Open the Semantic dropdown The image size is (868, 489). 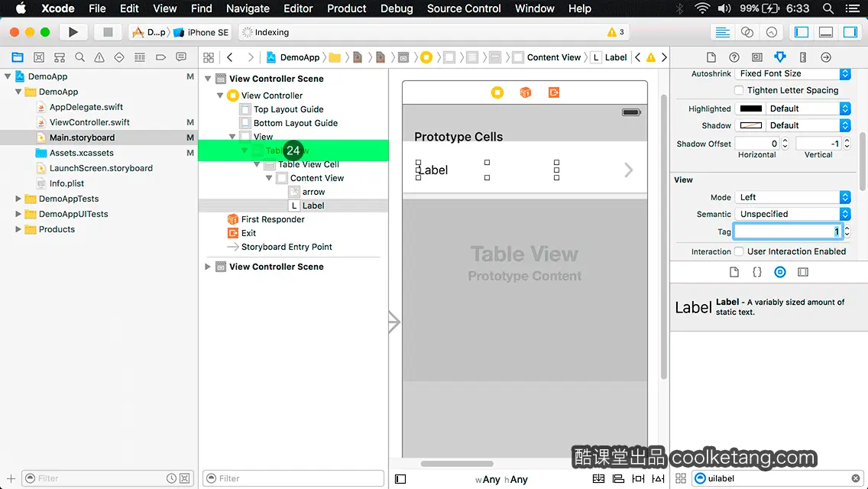click(792, 214)
